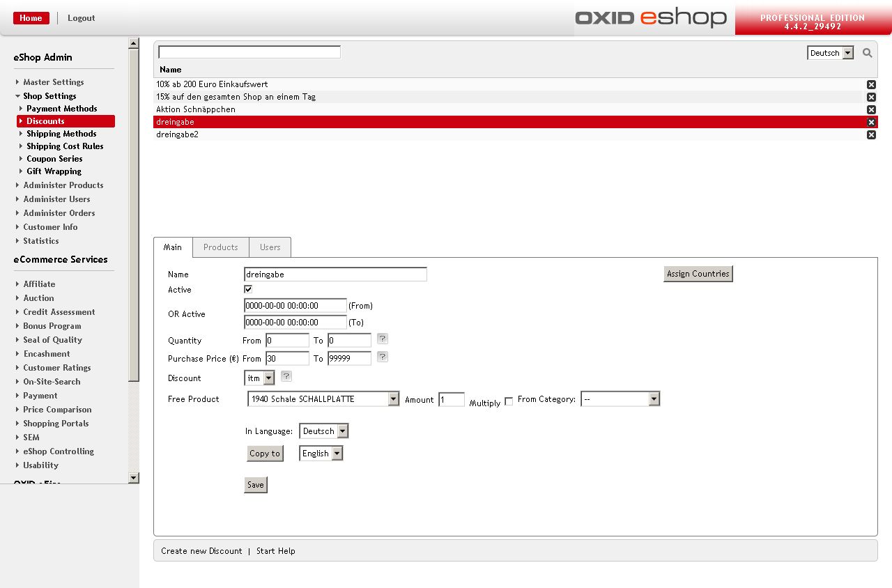Click the discount Name input field
Viewport: 892px width, 588px height.
click(x=335, y=274)
